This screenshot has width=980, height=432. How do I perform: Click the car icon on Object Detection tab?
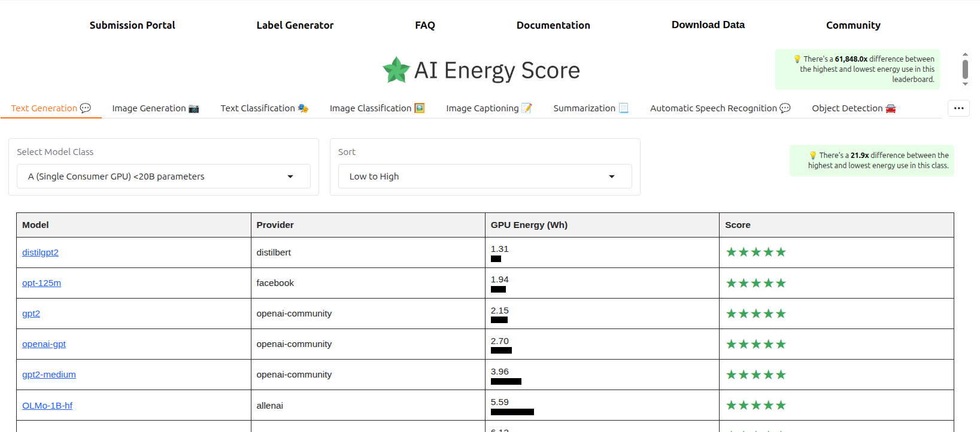[x=891, y=108]
